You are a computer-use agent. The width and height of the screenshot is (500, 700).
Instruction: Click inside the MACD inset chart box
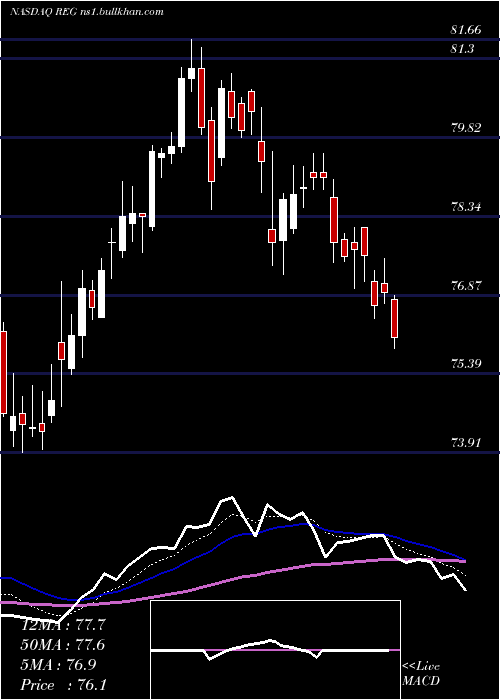pos(275,650)
